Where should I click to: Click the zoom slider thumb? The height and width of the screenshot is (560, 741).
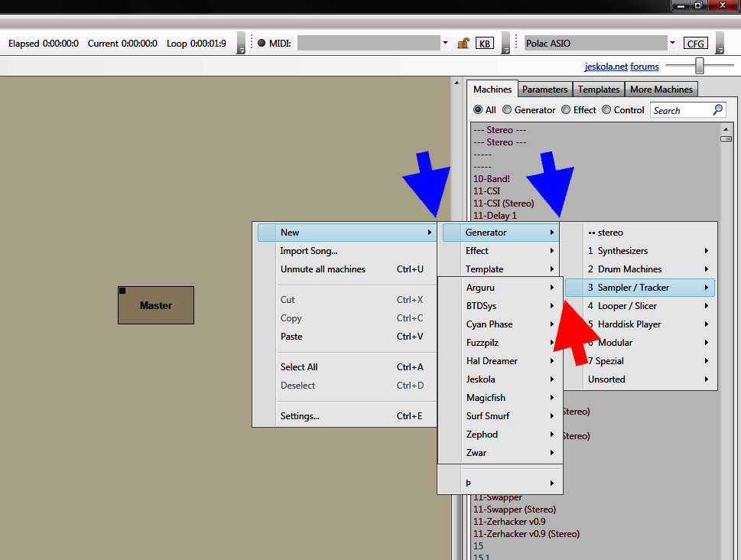699,67
